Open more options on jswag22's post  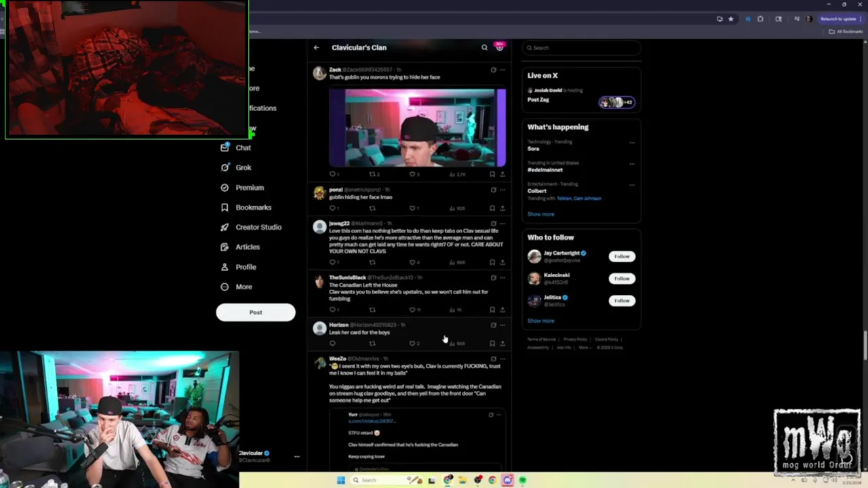click(x=502, y=224)
